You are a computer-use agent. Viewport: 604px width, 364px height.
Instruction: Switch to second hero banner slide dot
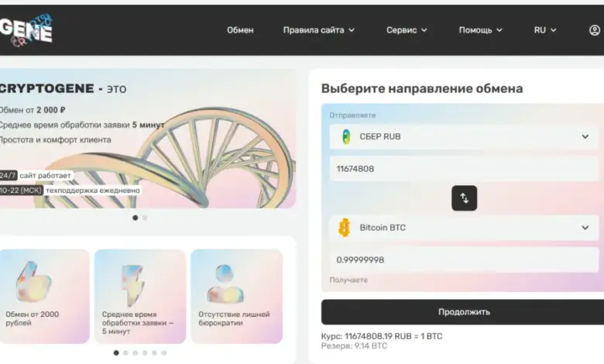(x=144, y=218)
